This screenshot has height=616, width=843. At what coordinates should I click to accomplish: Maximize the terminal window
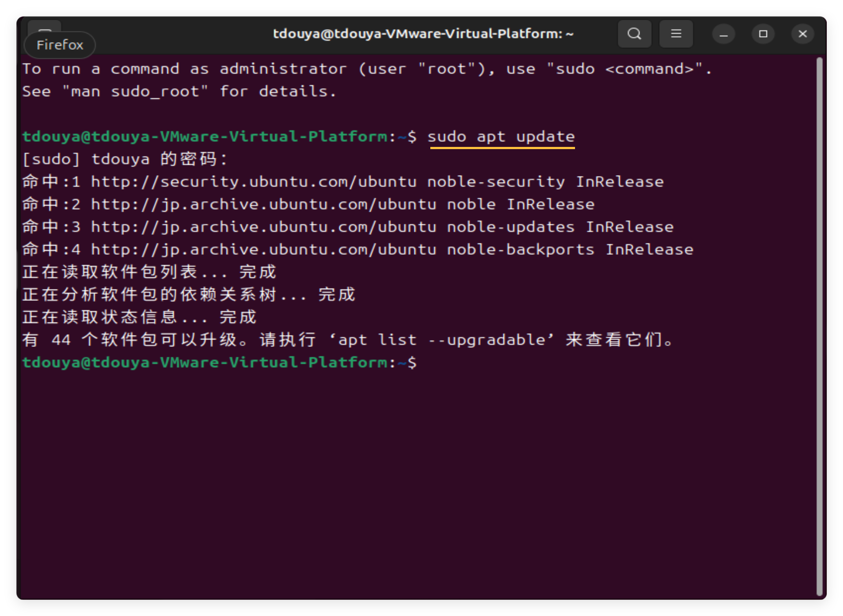pos(763,34)
